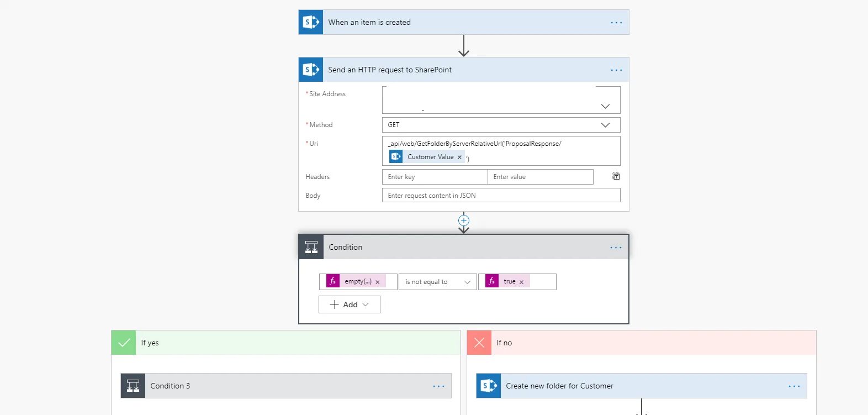Remove the empty(...) expression token
The image size is (868, 415).
(x=378, y=282)
